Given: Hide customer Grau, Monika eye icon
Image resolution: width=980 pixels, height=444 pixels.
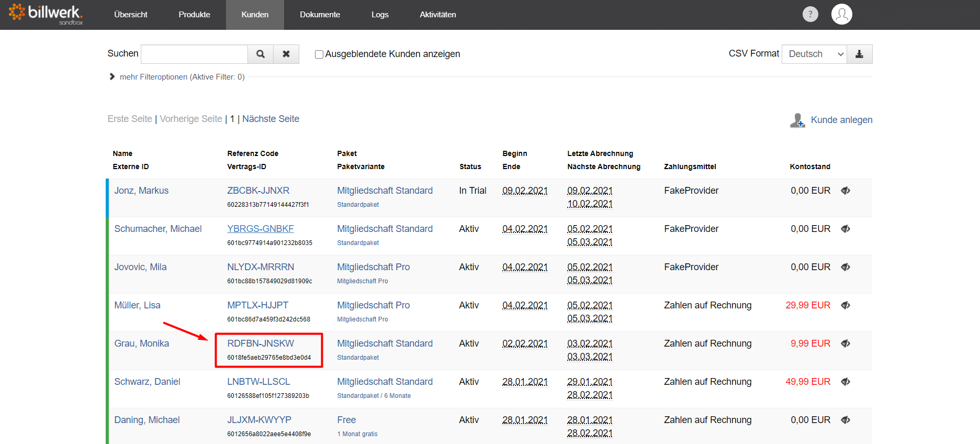Looking at the screenshot, I should tap(846, 343).
